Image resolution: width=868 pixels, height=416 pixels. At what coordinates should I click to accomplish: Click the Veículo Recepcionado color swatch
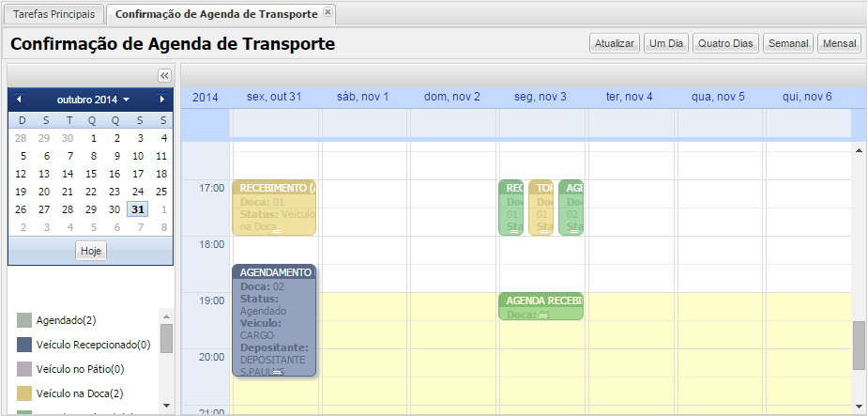[24, 345]
